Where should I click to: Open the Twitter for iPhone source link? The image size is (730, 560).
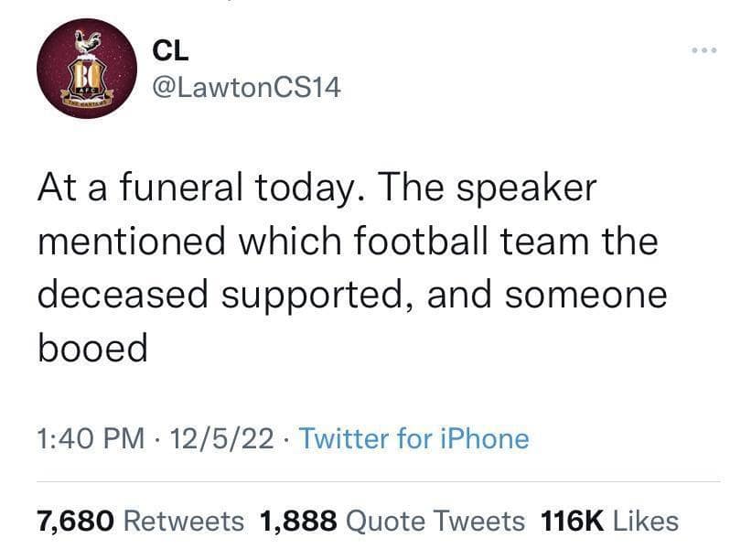(x=413, y=438)
